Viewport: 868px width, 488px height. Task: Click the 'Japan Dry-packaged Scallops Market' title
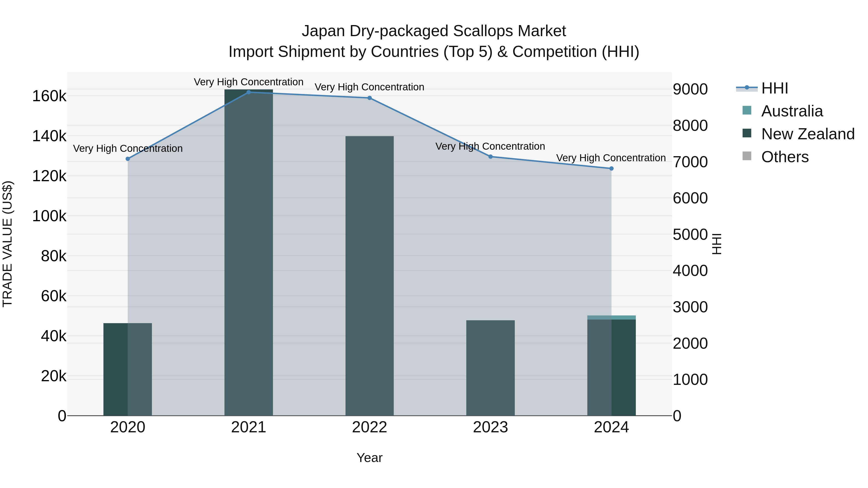(434, 31)
